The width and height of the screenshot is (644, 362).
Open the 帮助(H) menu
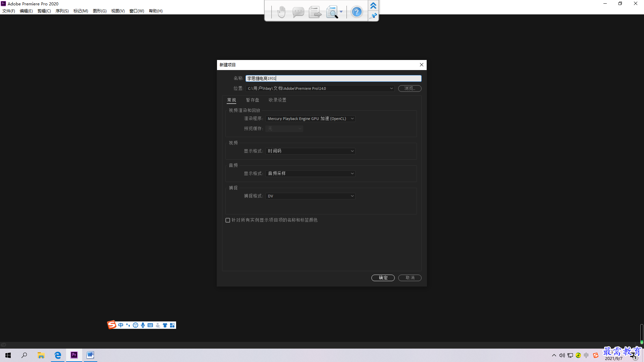click(156, 11)
